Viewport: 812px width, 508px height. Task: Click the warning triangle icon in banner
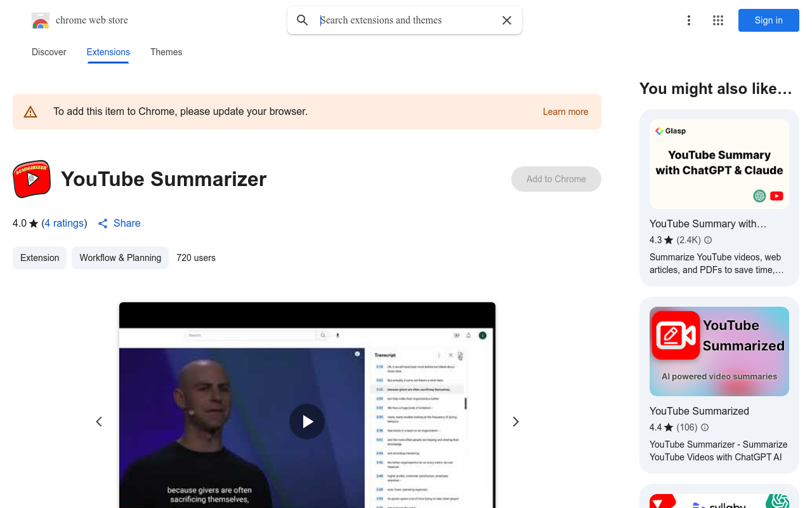30,112
